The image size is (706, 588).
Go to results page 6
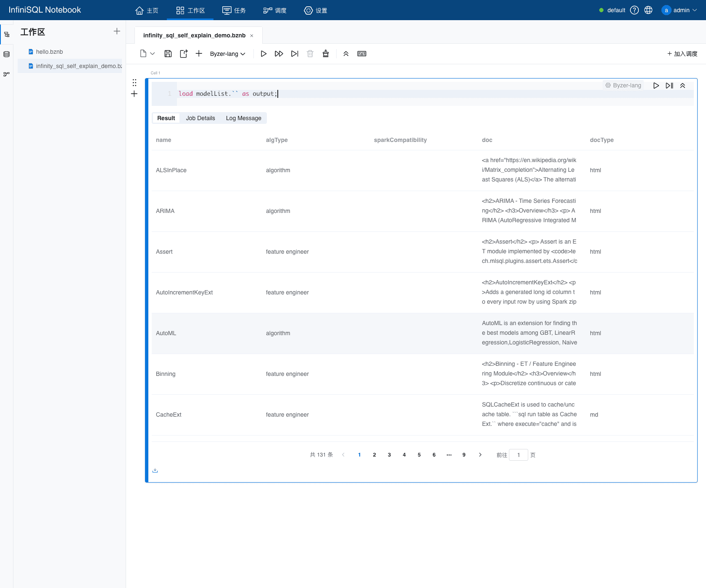click(434, 455)
